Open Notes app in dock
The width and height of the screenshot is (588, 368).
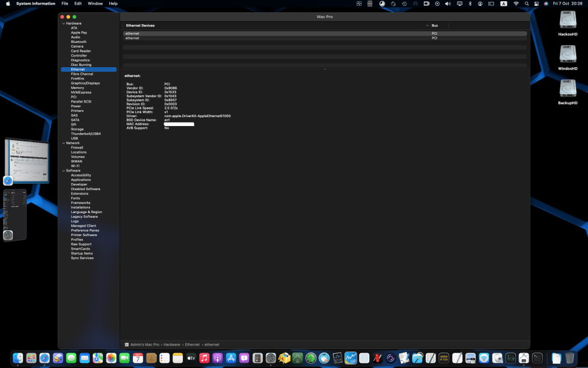[178, 358]
